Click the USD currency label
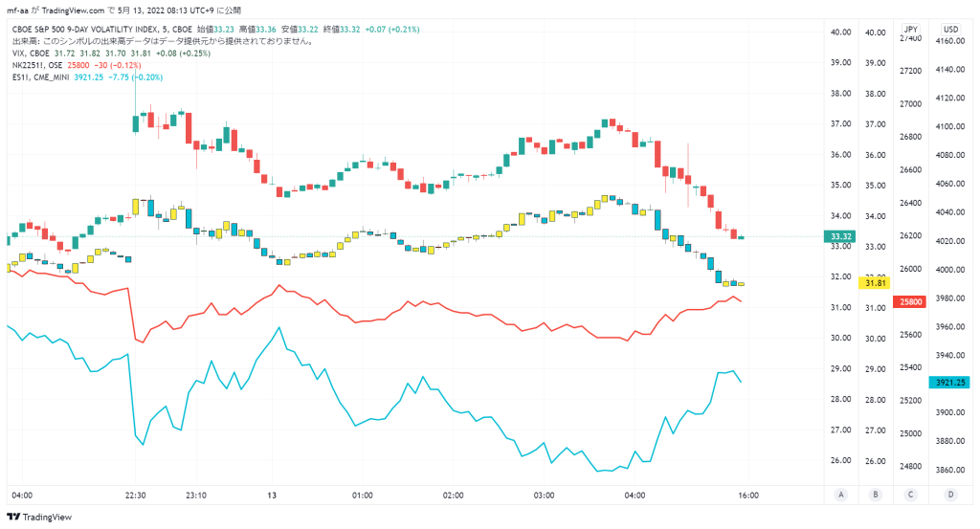Viewport: 980px width, 529px height. point(950,30)
